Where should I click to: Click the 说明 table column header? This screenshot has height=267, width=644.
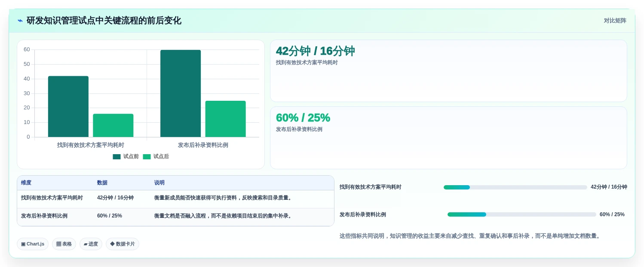(159, 183)
